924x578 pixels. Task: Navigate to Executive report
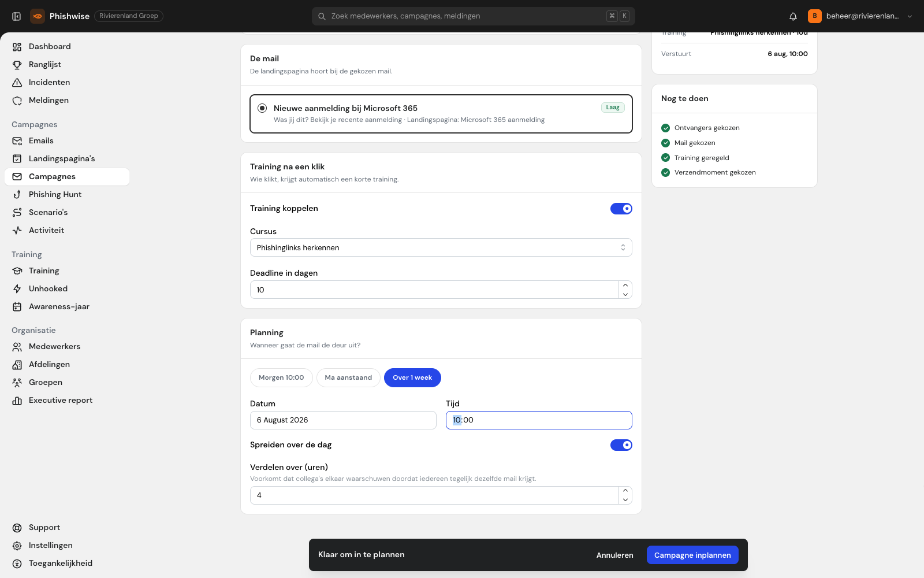tap(67, 401)
